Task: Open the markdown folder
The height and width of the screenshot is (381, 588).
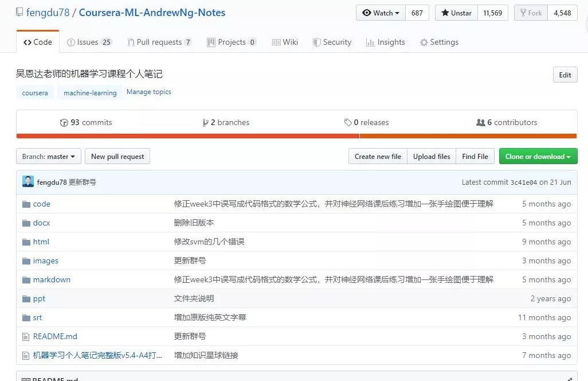Action: [52, 279]
